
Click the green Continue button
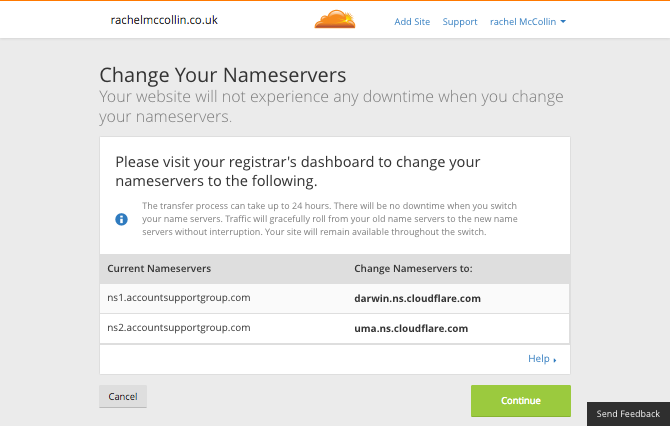tap(520, 401)
